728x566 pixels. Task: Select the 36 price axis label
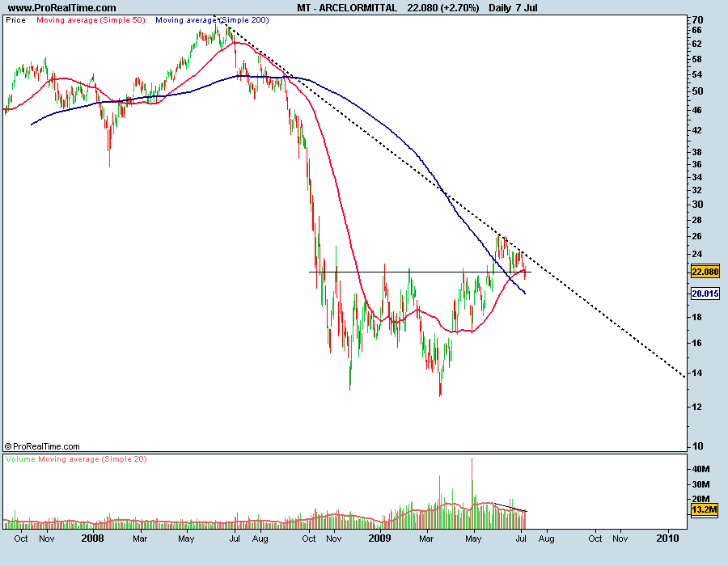[x=697, y=164]
